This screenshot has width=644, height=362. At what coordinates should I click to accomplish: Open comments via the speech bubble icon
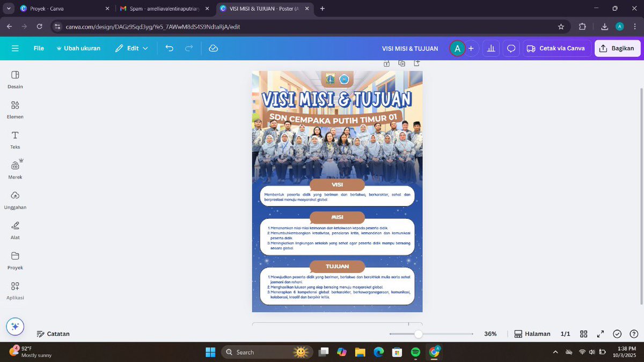coord(510,48)
